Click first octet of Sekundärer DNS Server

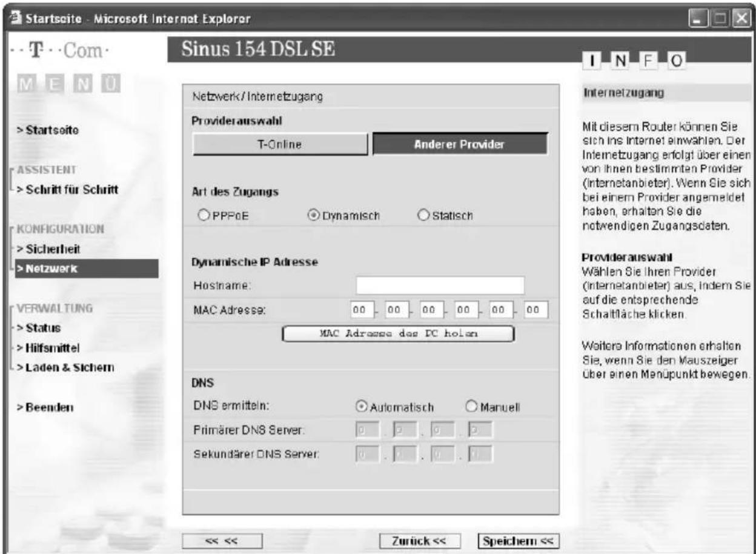coord(366,454)
